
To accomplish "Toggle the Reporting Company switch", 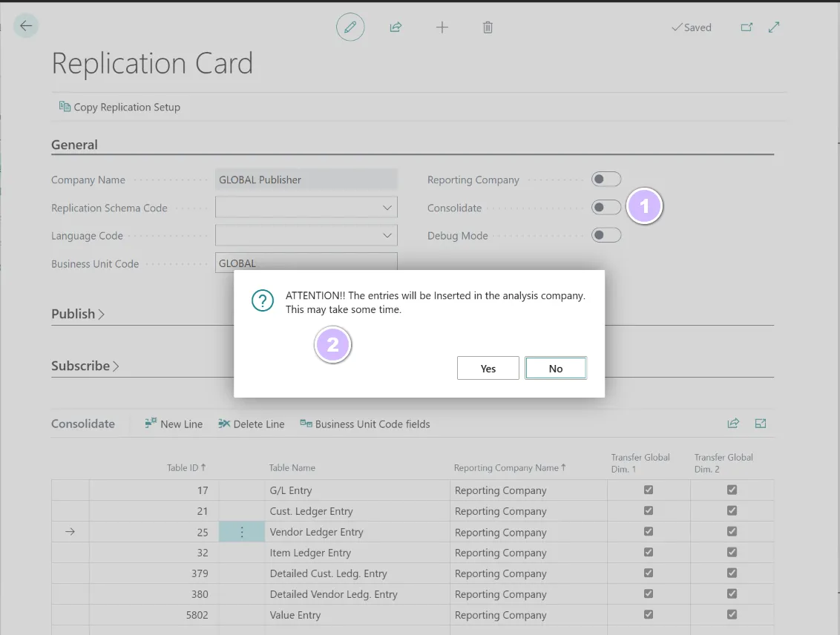I will [x=606, y=180].
